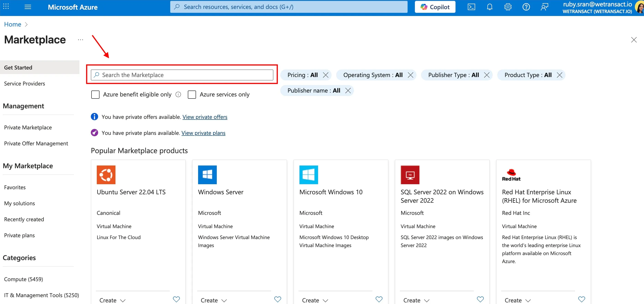Click the Copilot button
Image resolution: width=644 pixels, height=304 pixels.
tap(435, 7)
